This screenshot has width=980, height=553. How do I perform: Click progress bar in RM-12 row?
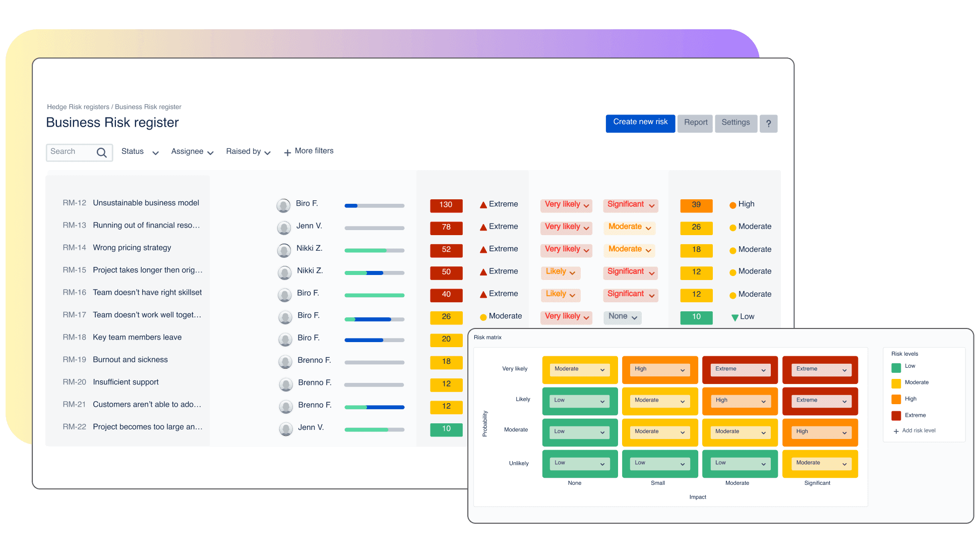pyautogui.click(x=374, y=206)
